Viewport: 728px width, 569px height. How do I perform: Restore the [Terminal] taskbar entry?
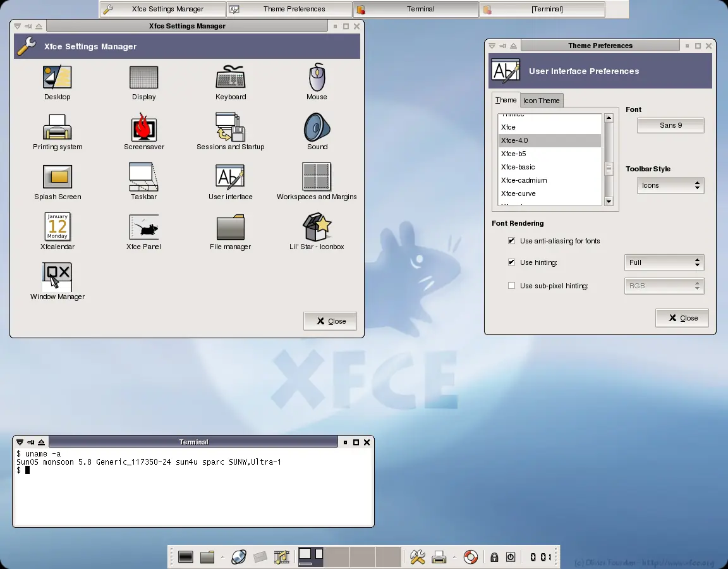pyautogui.click(x=542, y=9)
